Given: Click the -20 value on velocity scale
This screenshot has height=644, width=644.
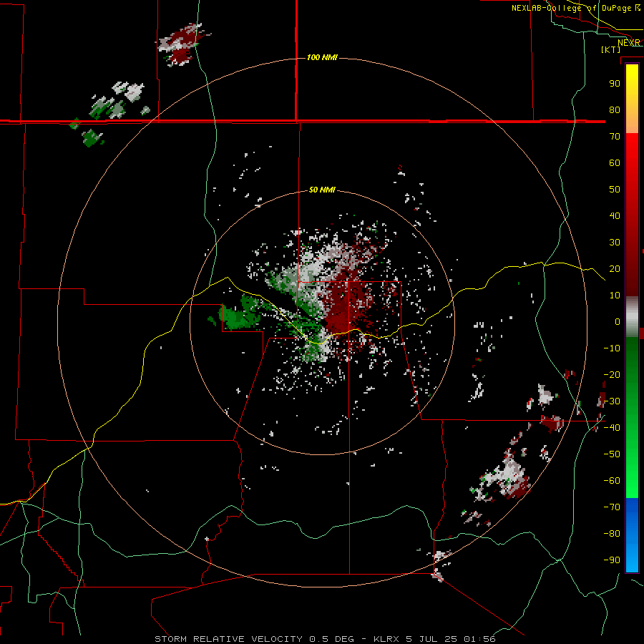Looking at the screenshot, I should (612, 374).
